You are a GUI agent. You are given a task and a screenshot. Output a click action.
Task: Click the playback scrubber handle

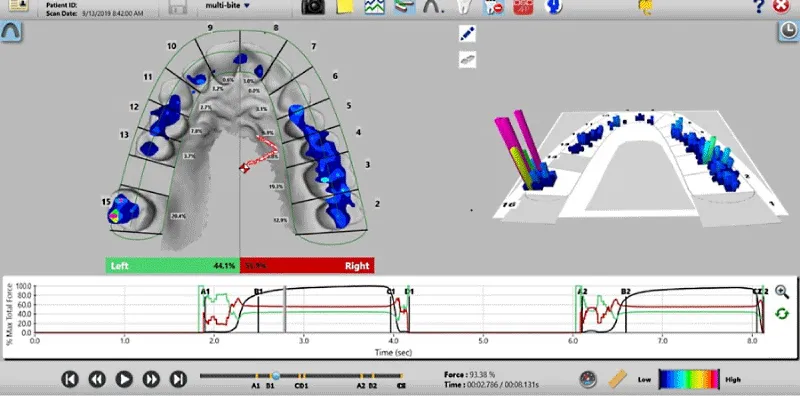click(x=276, y=376)
